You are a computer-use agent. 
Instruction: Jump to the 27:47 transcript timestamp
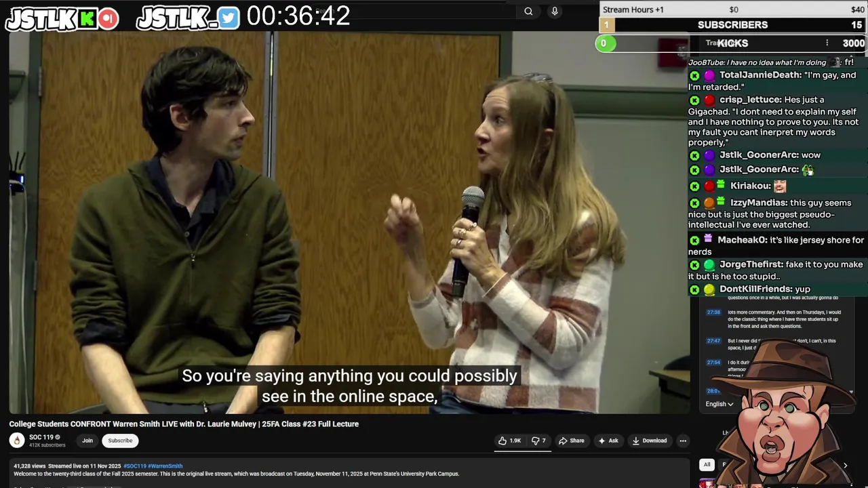(x=713, y=341)
